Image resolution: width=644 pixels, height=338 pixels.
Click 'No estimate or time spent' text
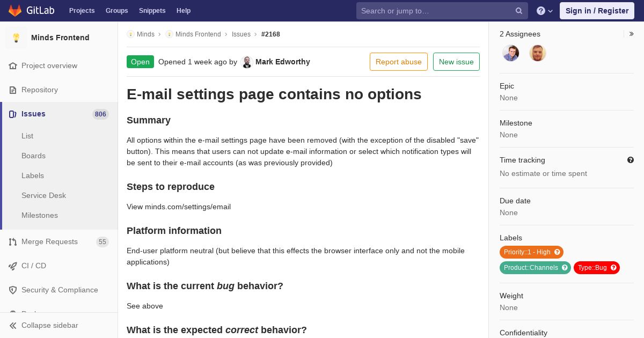pyautogui.click(x=543, y=173)
